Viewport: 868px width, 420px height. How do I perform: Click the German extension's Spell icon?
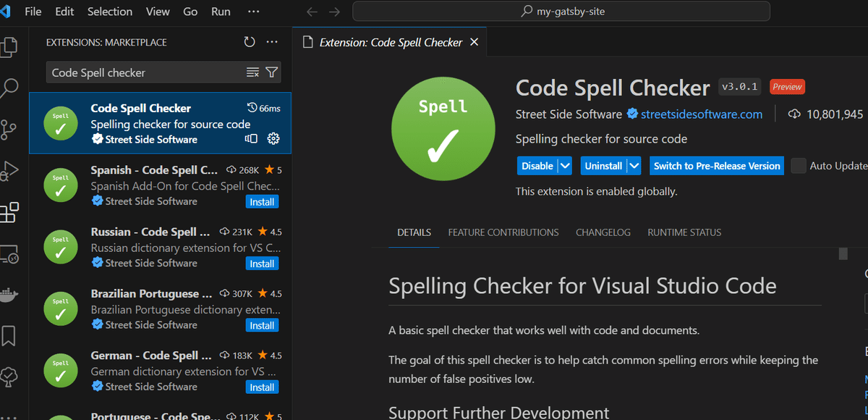coord(61,371)
